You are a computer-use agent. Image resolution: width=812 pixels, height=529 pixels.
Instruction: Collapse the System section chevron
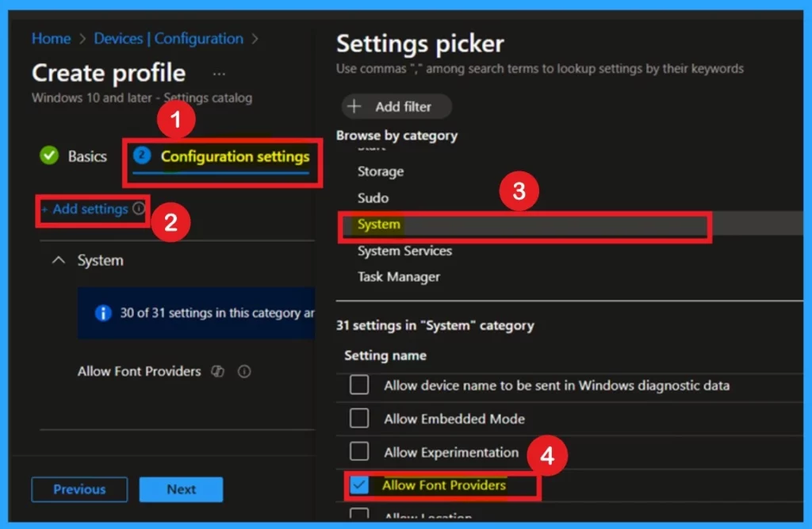59,260
